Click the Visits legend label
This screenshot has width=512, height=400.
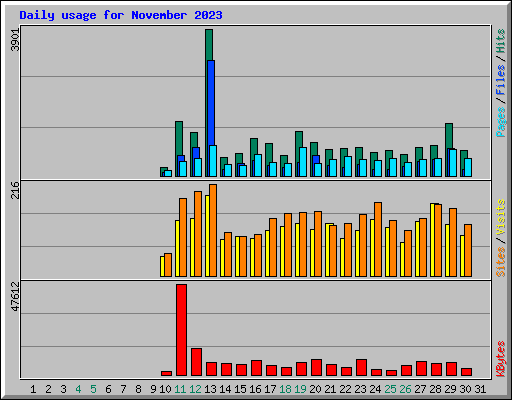tap(500, 218)
